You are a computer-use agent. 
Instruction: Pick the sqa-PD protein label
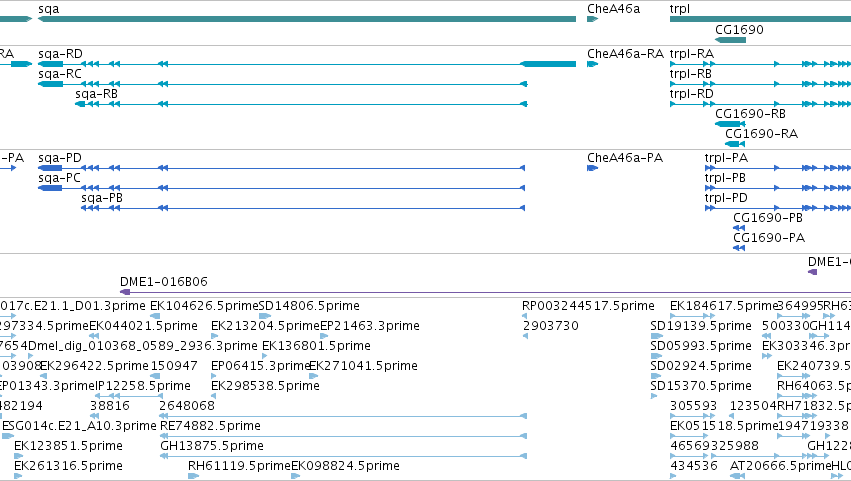60,158
